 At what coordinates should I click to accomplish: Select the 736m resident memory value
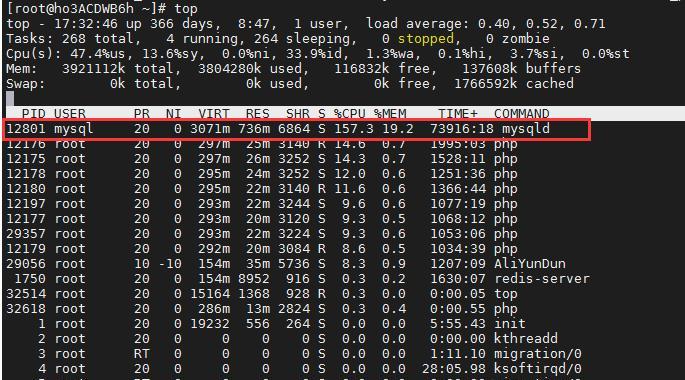[x=254, y=129]
